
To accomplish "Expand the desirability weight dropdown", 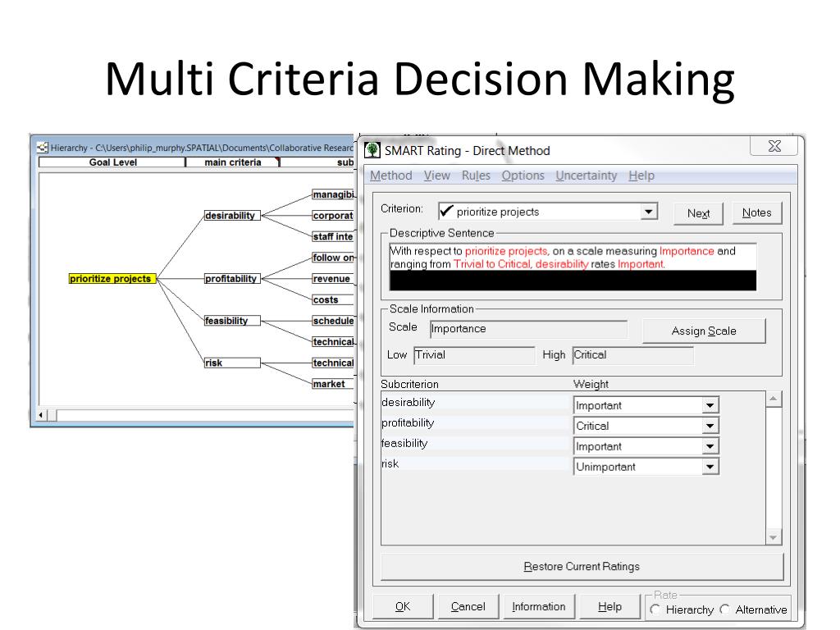I will click(710, 405).
